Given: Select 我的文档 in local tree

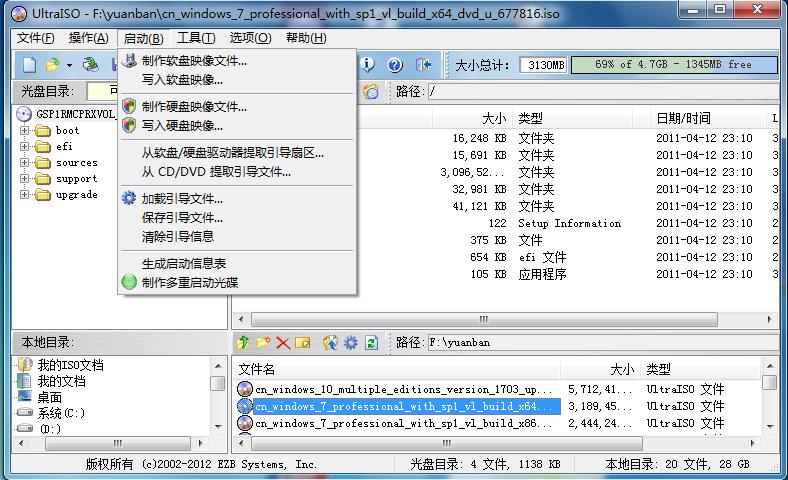Looking at the screenshot, I should 61,381.
